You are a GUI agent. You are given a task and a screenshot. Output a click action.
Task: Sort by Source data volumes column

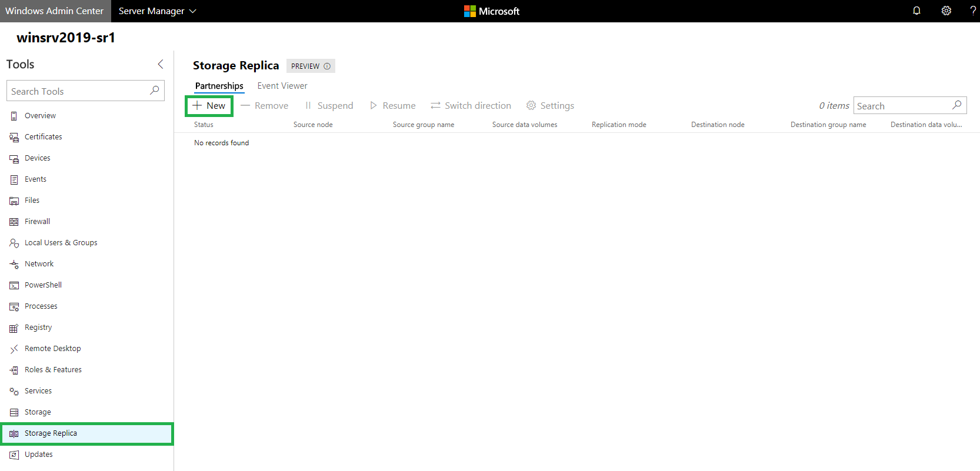[x=525, y=125]
